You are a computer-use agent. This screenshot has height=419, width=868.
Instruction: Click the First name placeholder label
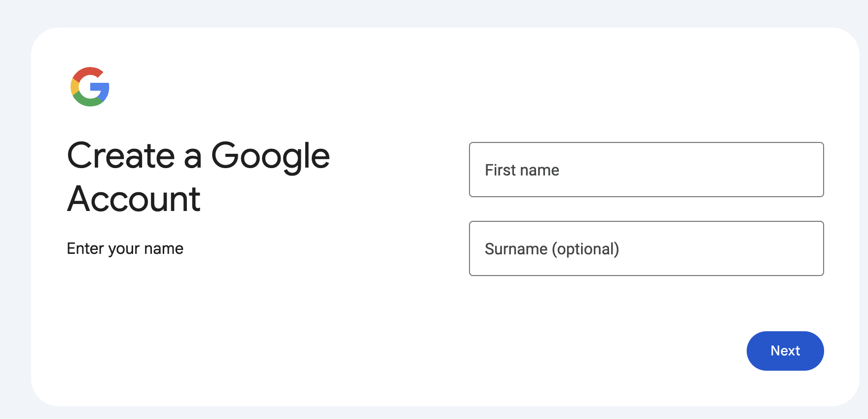pyautogui.click(x=522, y=170)
